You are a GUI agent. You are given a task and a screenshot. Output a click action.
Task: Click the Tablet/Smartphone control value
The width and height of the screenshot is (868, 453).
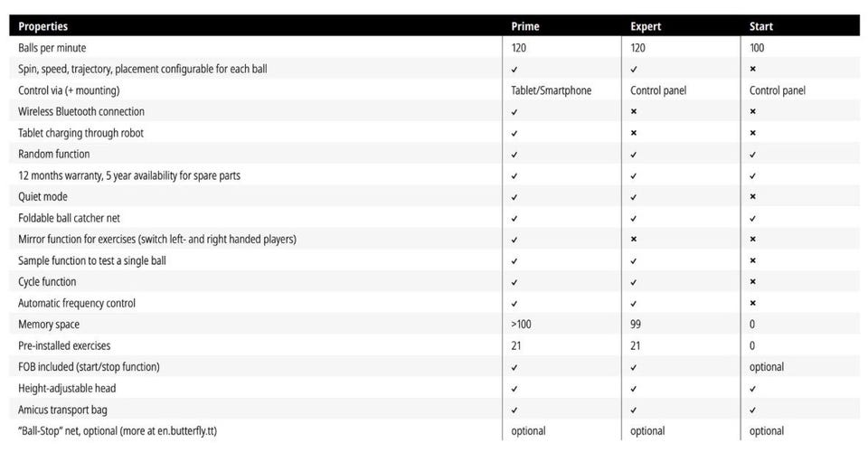(551, 90)
